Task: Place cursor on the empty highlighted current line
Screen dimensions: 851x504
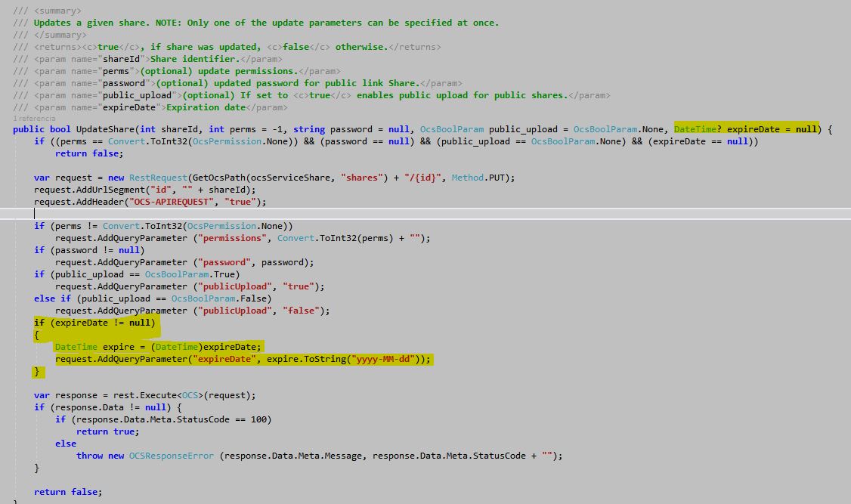Action: [x=425, y=214]
